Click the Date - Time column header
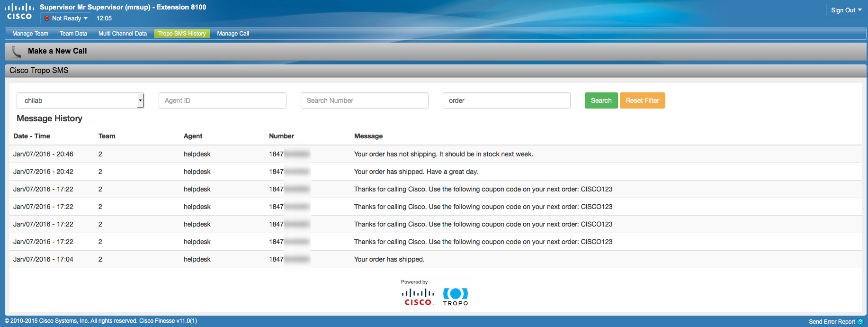This screenshot has width=868, height=327. click(32, 136)
